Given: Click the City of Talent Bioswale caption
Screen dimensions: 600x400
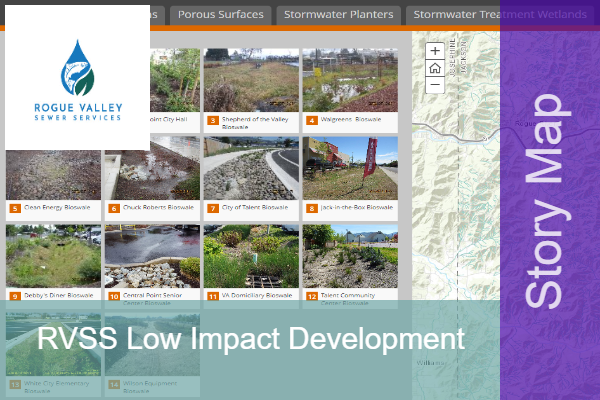Looking at the screenshot, I should (x=255, y=207).
